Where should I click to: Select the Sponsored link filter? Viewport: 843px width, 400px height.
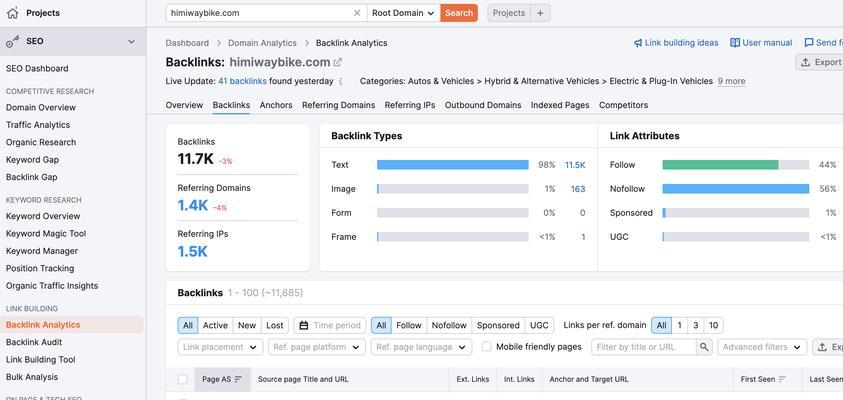point(498,325)
